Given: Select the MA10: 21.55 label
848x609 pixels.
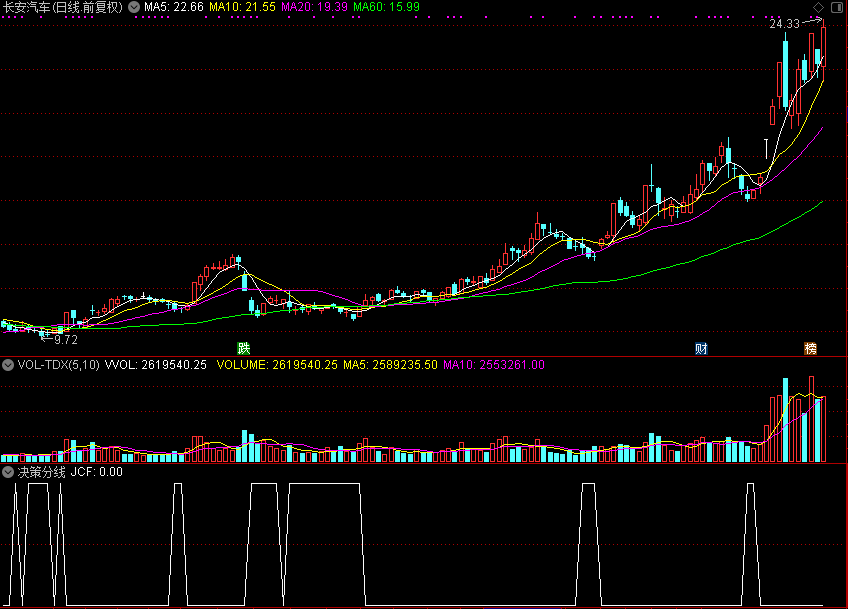Looking at the screenshot, I should (x=242, y=7).
